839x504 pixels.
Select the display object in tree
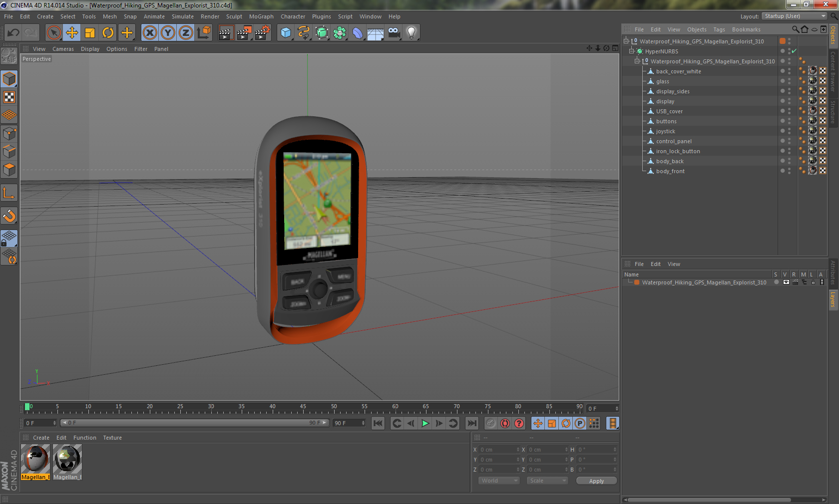(665, 101)
